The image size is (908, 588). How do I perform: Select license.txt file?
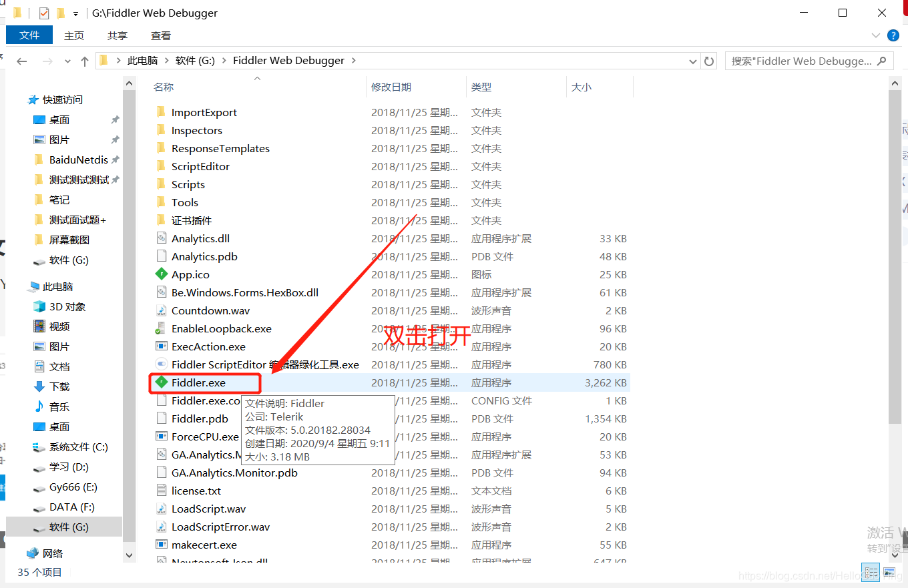(x=196, y=491)
